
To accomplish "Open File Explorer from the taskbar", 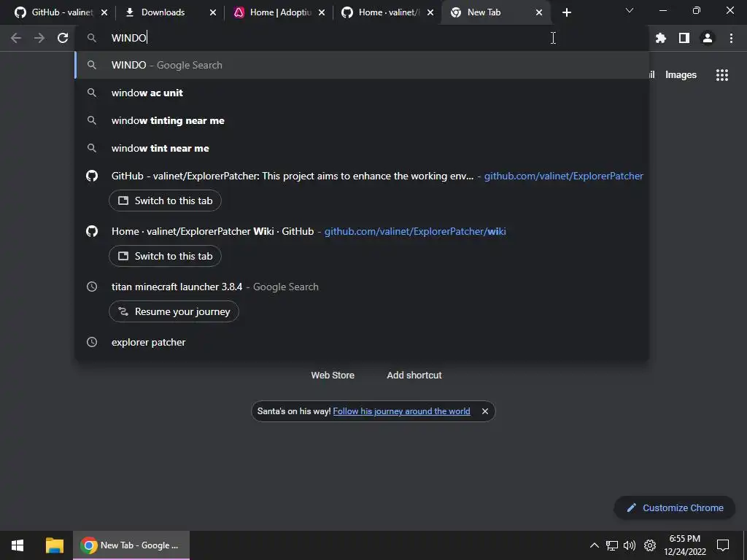I will pyautogui.click(x=54, y=545).
